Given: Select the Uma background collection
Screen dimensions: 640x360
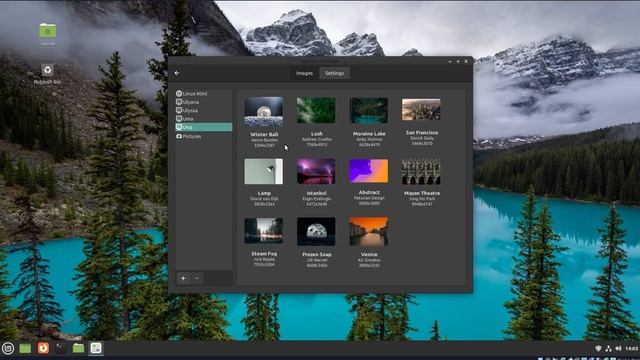Looking at the screenshot, I should 203,119.
